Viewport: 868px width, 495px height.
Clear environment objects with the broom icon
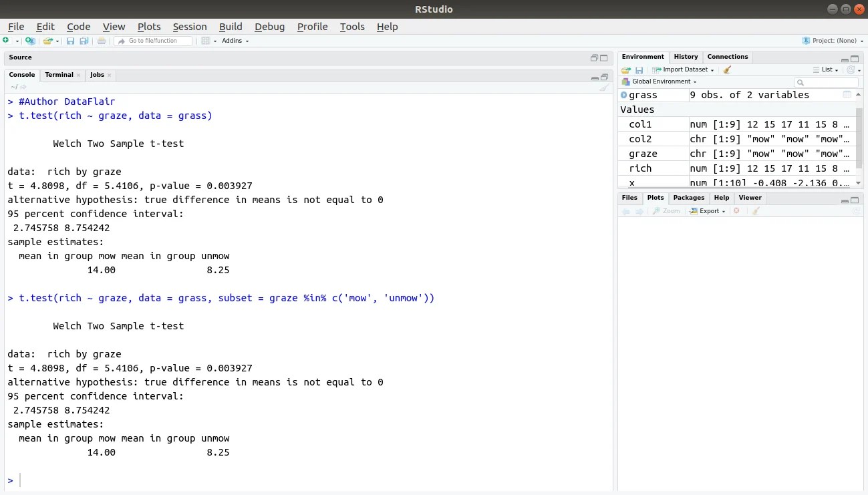click(728, 69)
